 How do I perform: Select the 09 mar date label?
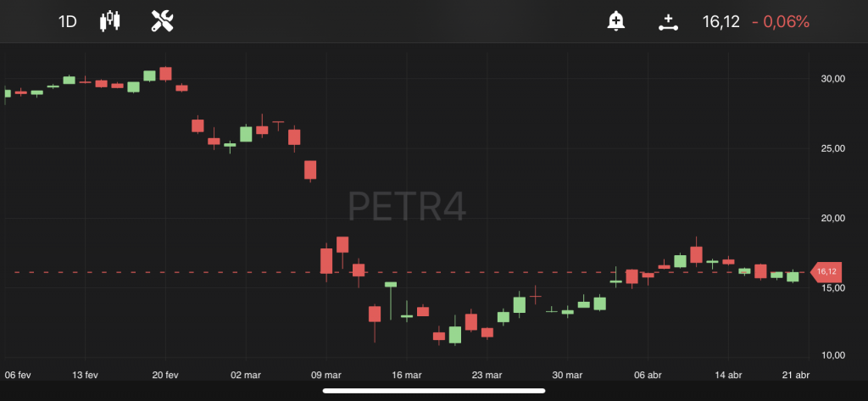pos(326,375)
